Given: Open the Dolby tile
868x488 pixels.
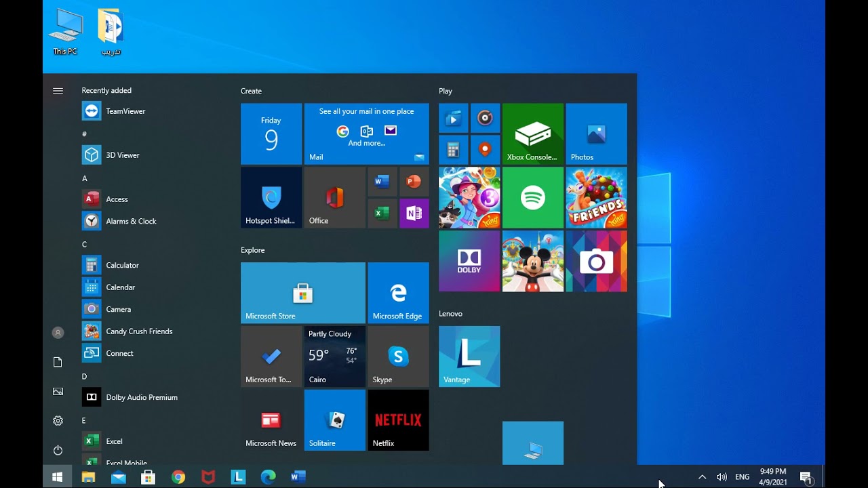Looking at the screenshot, I should pyautogui.click(x=469, y=262).
